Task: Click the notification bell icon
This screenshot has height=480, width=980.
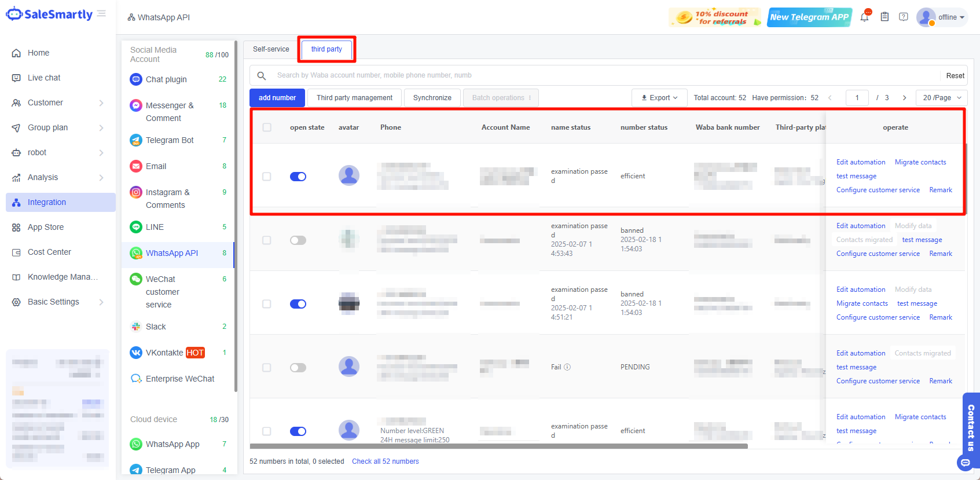Action: tap(864, 17)
